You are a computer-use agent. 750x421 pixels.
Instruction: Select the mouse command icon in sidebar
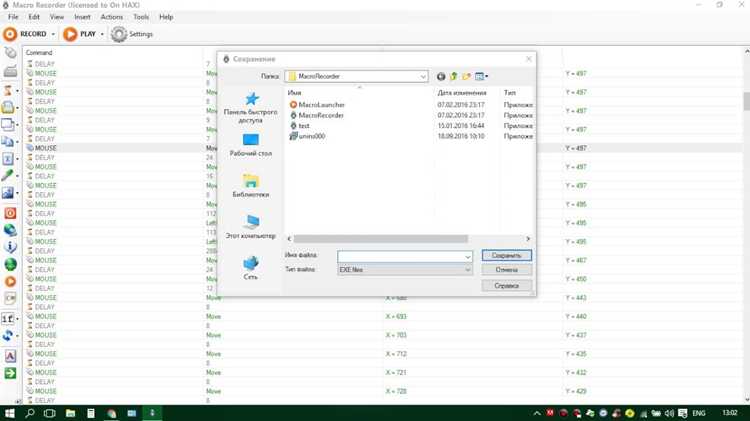pos(10,53)
